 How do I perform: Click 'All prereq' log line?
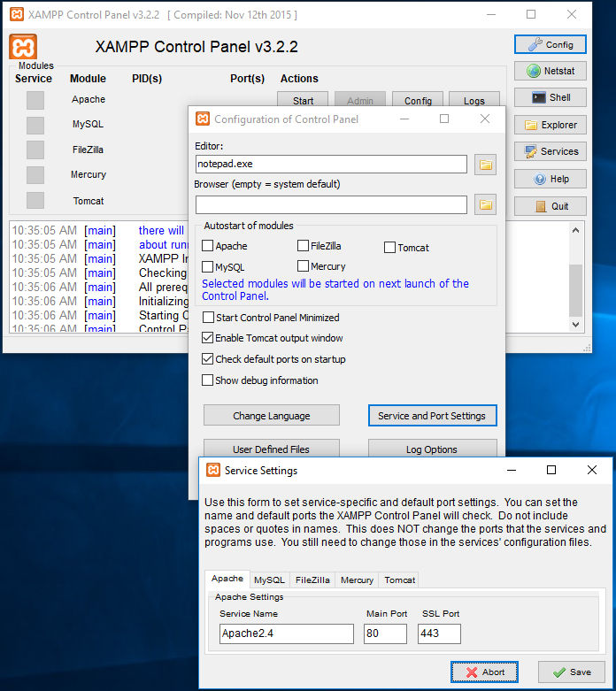163,287
